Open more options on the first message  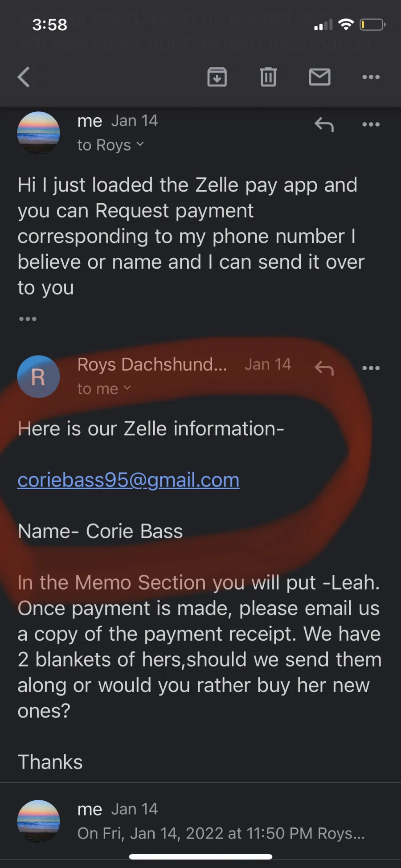click(x=371, y=124)
